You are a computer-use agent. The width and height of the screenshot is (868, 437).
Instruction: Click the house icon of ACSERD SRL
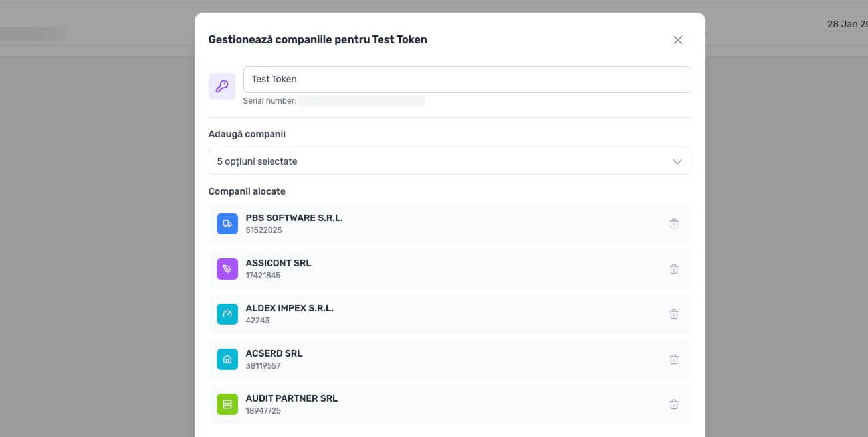coord(227,359)
